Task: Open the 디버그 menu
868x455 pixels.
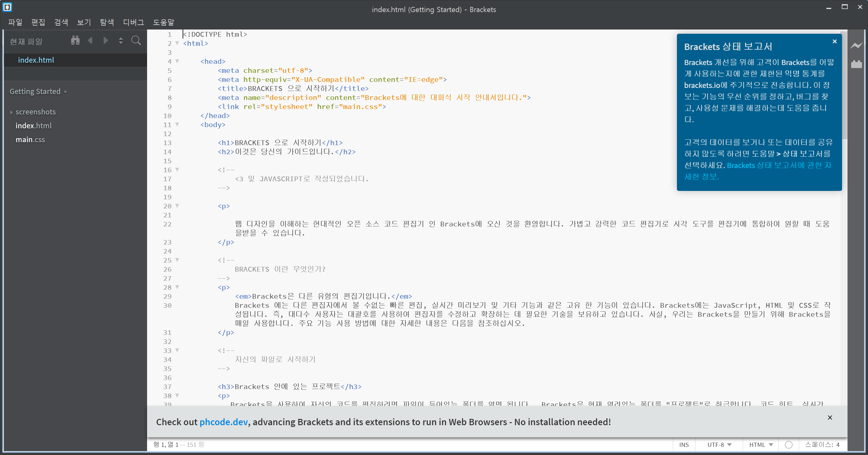Action: [134, 22]
